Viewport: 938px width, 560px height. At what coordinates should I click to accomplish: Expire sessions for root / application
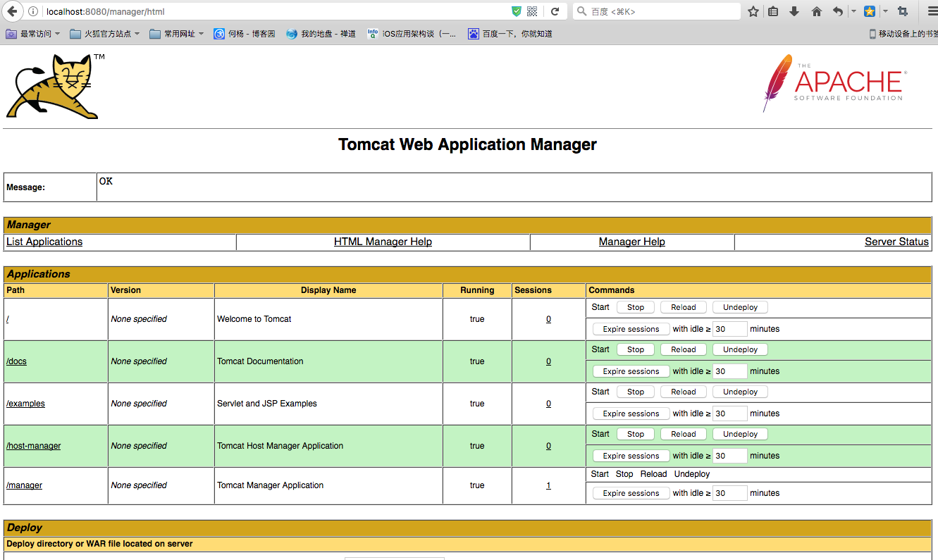tap(631, 329)
